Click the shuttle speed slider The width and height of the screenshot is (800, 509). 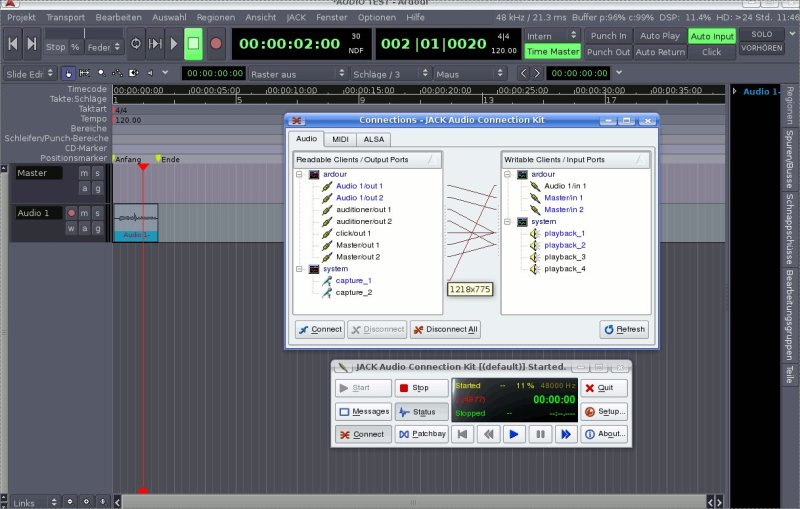pos(84,34)
